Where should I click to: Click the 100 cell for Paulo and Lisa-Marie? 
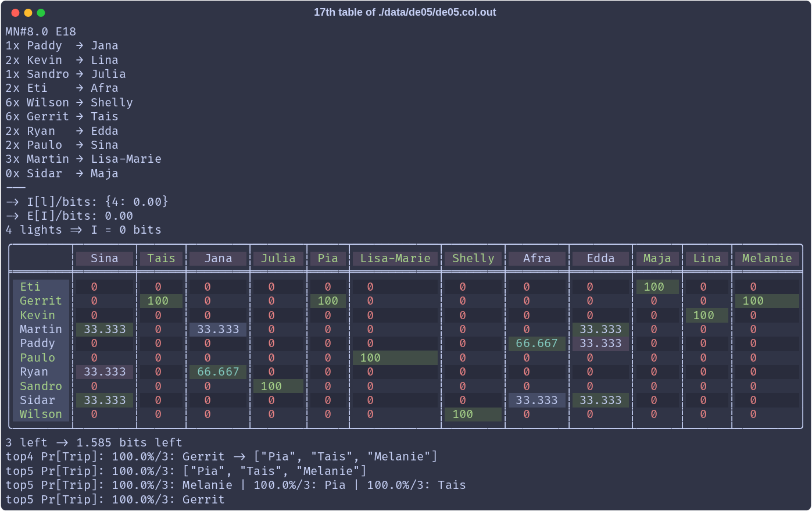[395, 358]
